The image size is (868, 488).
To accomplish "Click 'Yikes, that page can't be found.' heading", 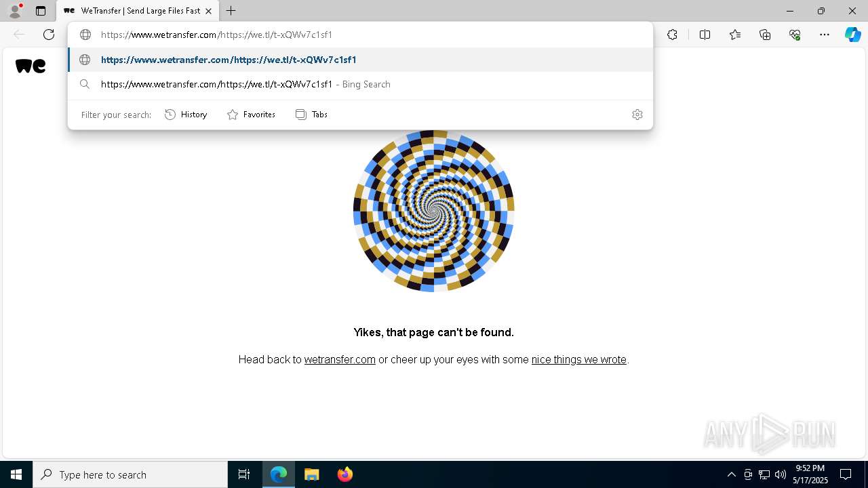I will (x=434, y=332).
